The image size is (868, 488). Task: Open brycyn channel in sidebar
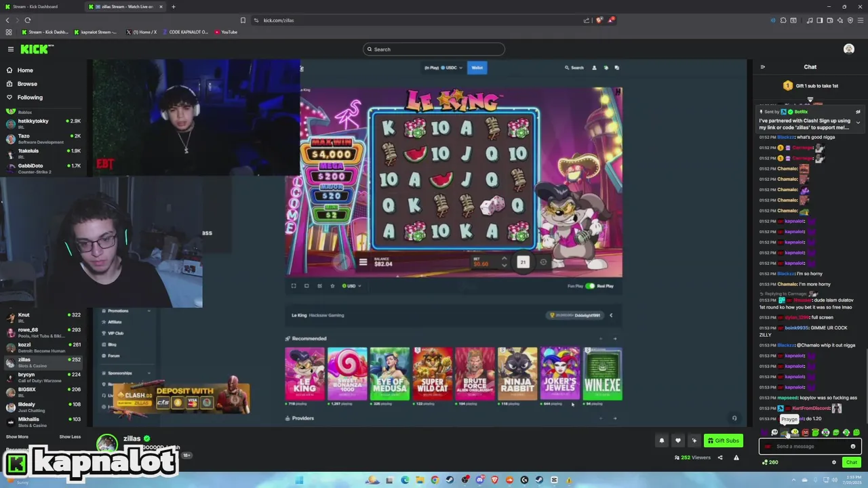click(x=43, y=377)
